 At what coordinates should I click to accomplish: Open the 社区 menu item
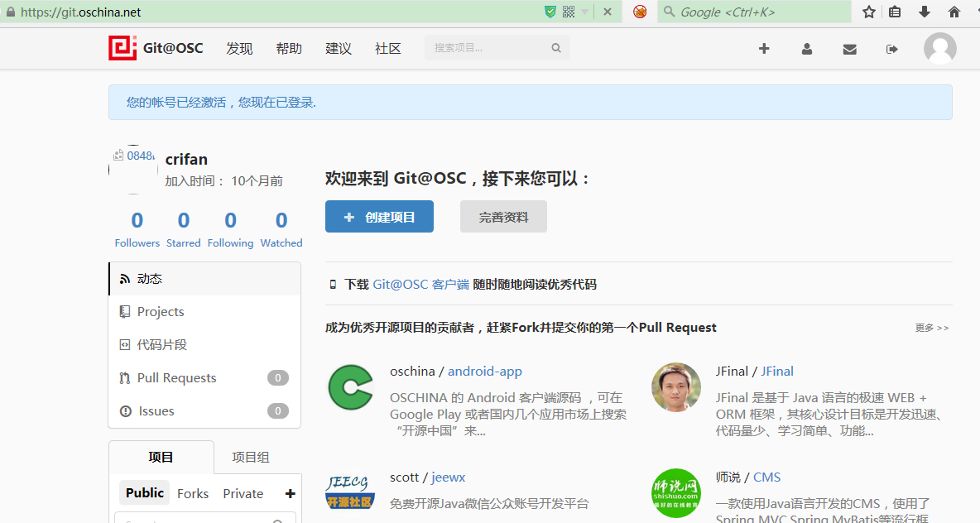click(x=387, y=48)
